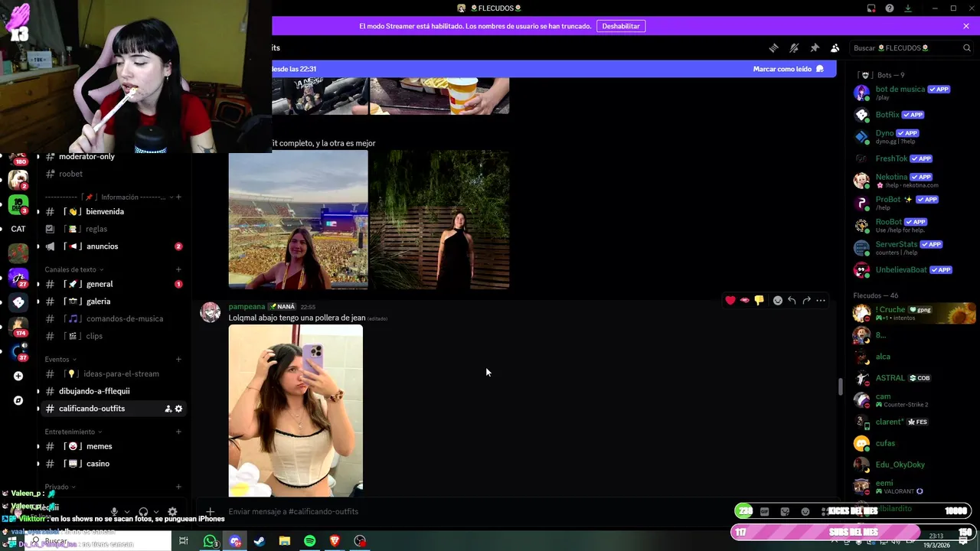The image size is (980, 551).
Task: Collapse the Canales de texto category
Action: point(73,269)
